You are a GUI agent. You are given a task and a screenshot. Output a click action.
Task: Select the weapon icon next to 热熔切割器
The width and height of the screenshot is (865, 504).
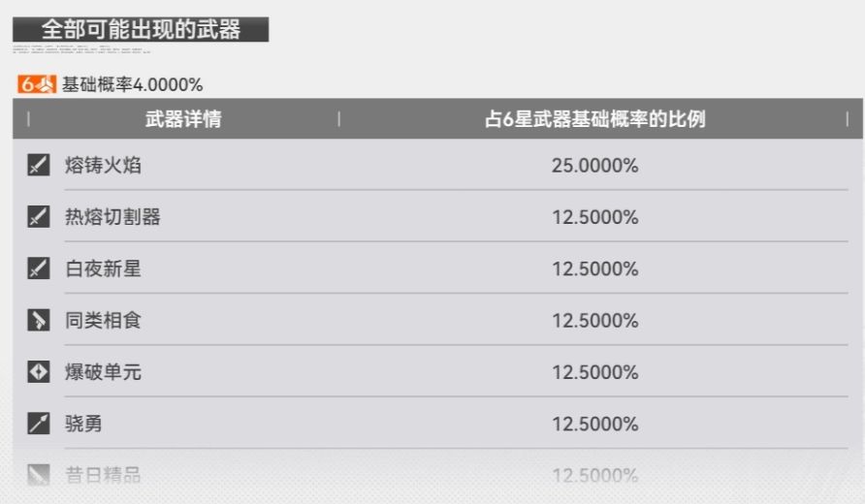[38, 217]
